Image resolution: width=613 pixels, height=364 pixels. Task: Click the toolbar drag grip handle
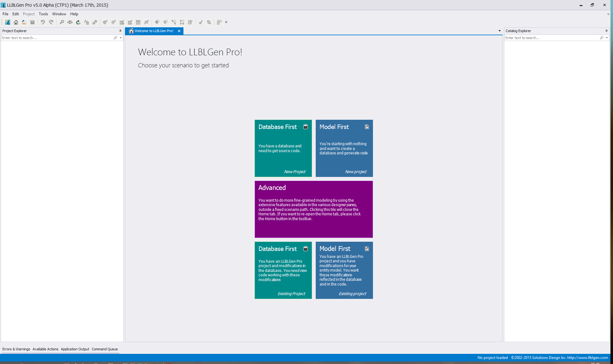[x=2, y=22]
